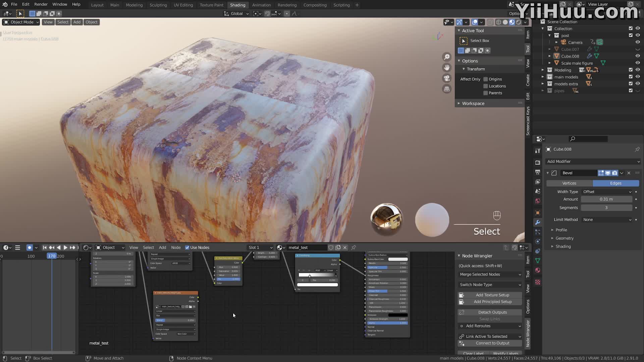Screen dimensions: 644x362
Task: Open Modifier properties wrench tab
Action: pyautogui.click(x=538, y=223)
